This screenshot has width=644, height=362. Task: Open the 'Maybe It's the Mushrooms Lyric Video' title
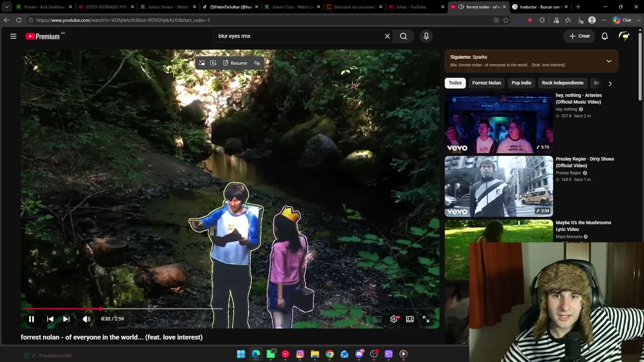click(x=583, y=226)
